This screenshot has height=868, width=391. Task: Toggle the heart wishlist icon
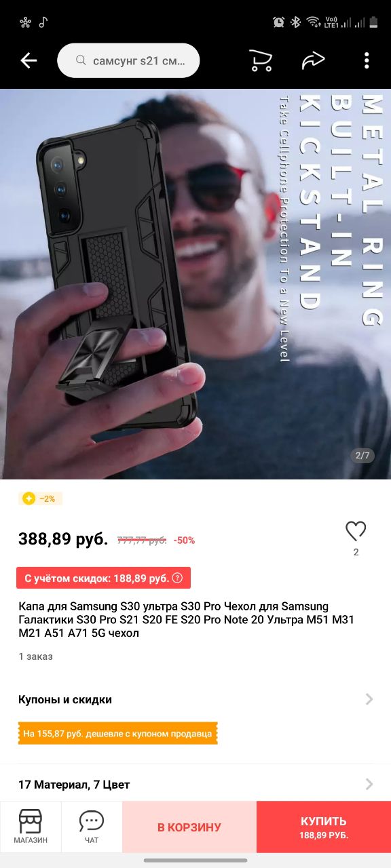356,531
